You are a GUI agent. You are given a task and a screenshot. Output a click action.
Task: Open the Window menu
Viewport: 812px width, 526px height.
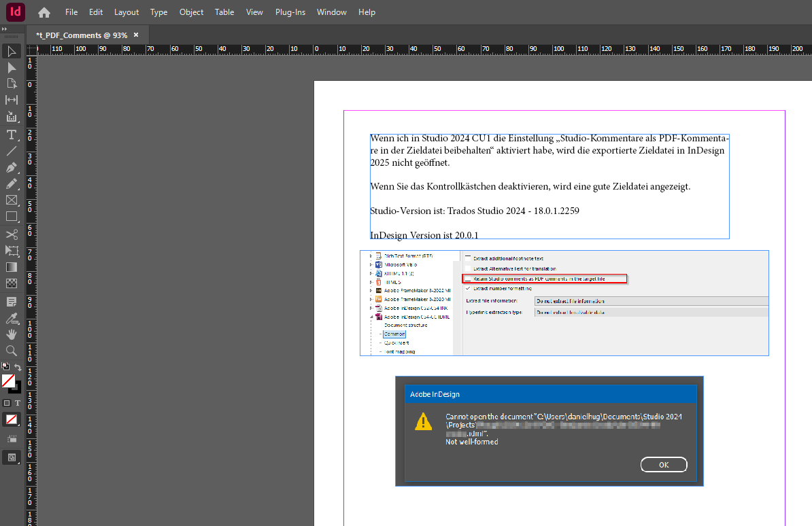click(x=331, y=12)
